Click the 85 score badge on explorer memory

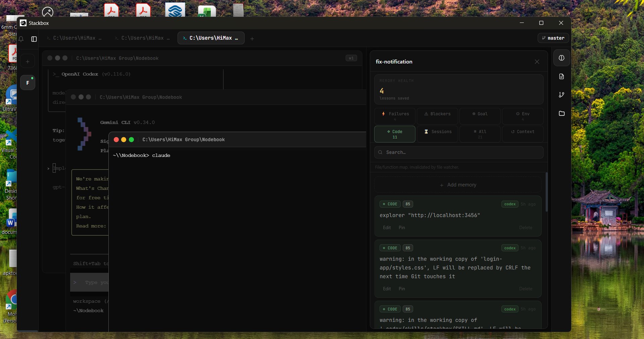408,204
